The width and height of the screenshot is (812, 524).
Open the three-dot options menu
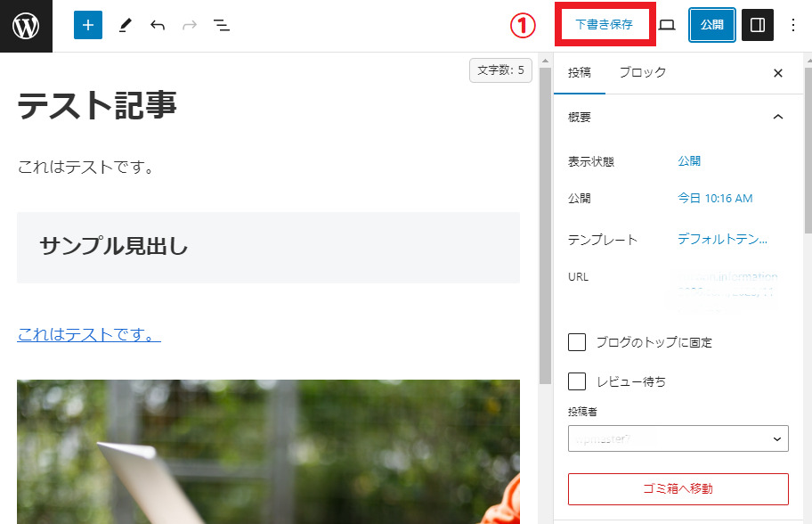point(793,26)
